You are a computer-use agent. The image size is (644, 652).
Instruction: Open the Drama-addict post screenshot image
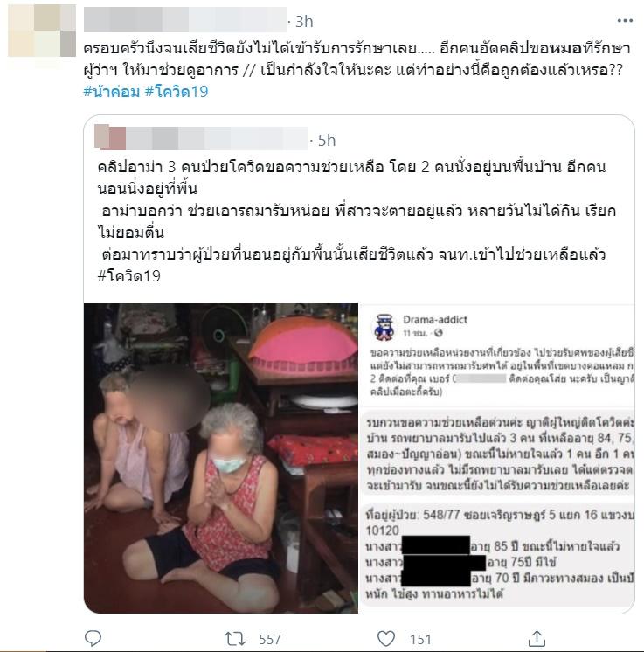point(497,458)
